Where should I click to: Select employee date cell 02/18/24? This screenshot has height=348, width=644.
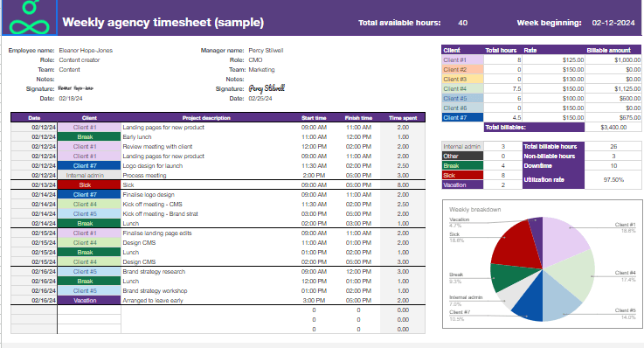click(71, 99)
